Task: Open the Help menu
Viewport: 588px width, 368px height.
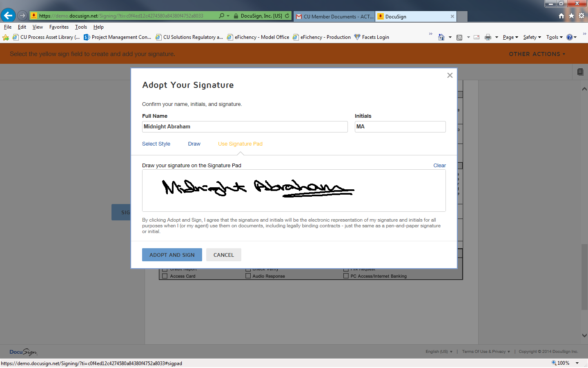Action: pyautogui.click(x=98, y=27)
